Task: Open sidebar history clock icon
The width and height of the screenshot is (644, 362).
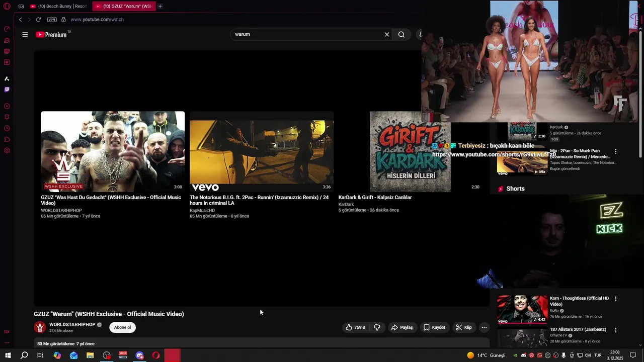Action: tap(7, 128)
